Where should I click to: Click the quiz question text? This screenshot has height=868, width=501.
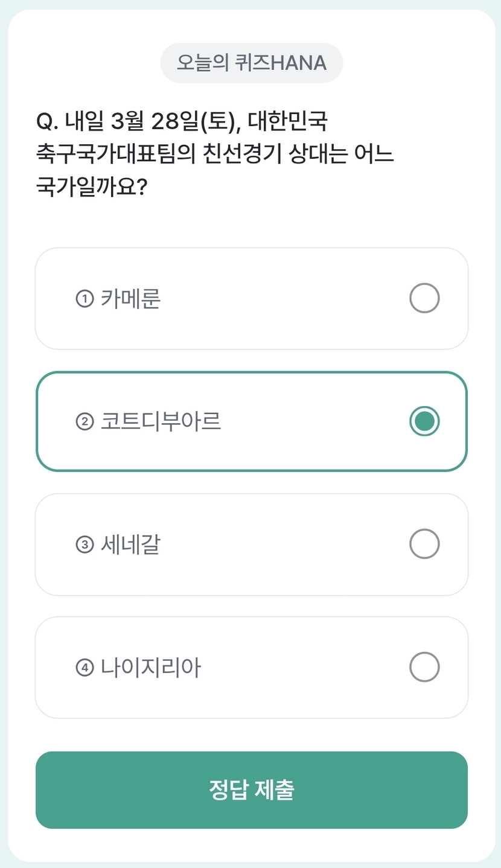coord(217,154)
